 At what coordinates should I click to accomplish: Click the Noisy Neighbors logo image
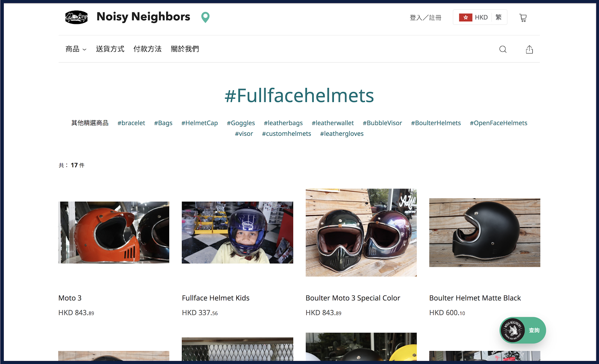(x=76, y=17)
